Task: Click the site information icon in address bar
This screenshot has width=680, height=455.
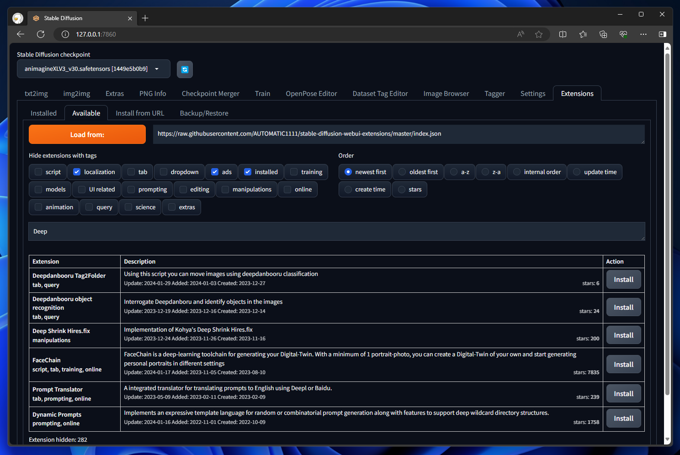Action: coord(65,34)
